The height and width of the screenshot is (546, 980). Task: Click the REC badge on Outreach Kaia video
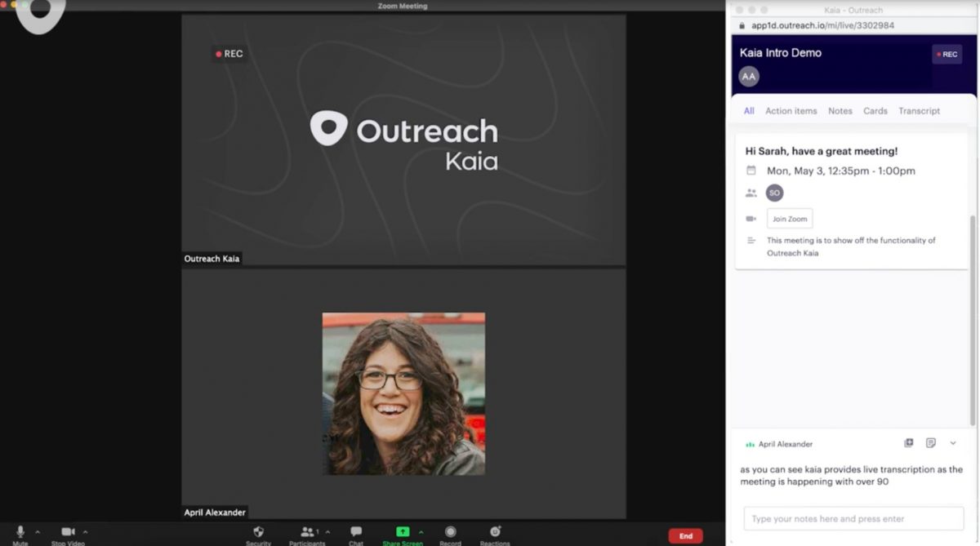229,54
